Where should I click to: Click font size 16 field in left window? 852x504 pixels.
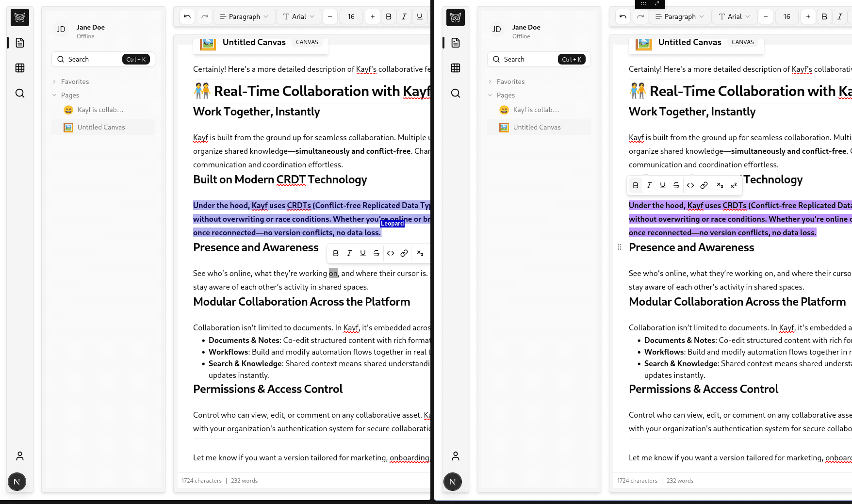[351, 16]
